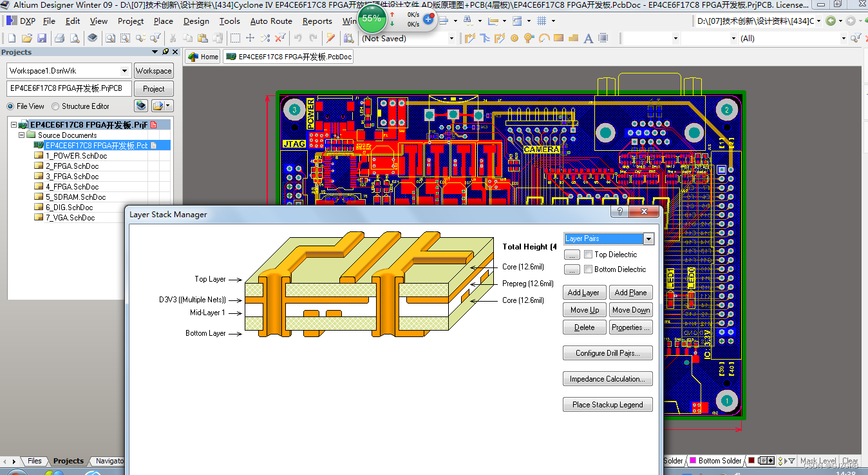
Task: Collapse the Source Documents folder
Action: point(21,135)
